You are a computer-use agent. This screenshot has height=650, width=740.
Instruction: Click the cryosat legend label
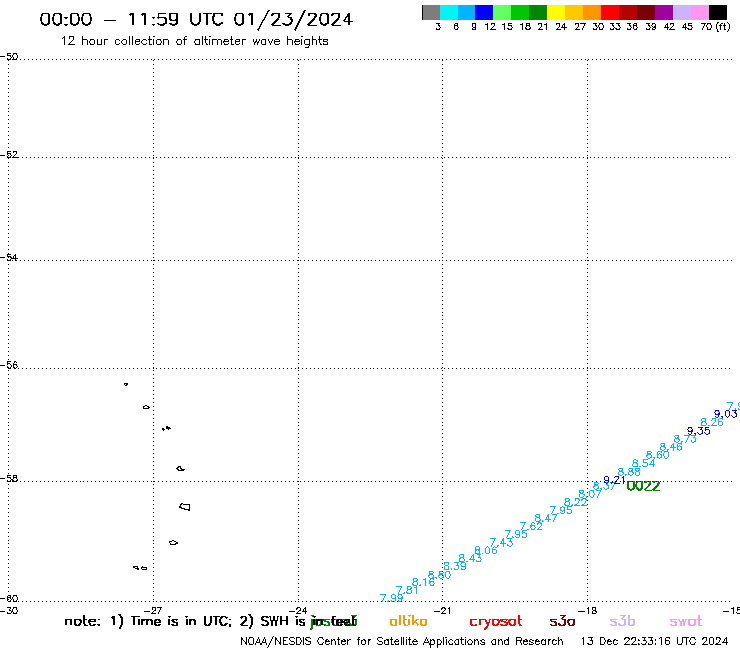pos(496,622)
